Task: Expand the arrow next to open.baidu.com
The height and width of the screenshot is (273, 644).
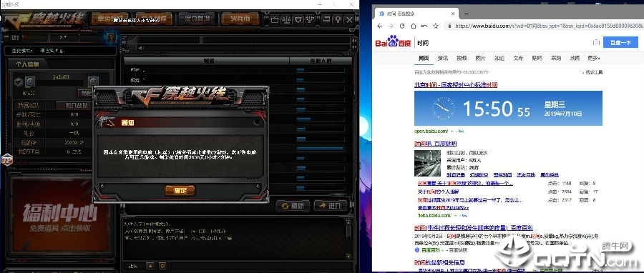Action: (452, 131)
